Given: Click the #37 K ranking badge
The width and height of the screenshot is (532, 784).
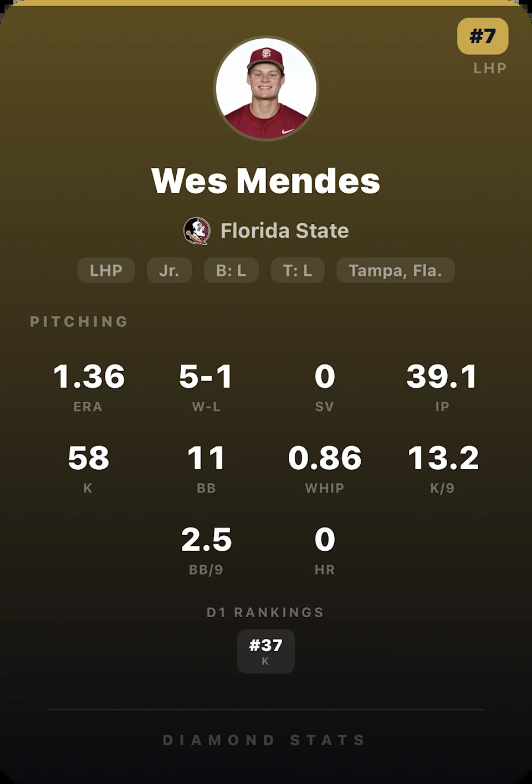Looking at the screenshot, I should pyautogui.click(x=266, y=651).
